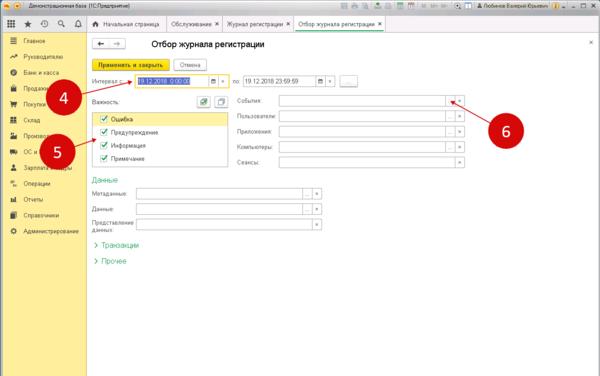Open Favorites star icon
This screenshot has width=600, height=376.
point(28,24)
